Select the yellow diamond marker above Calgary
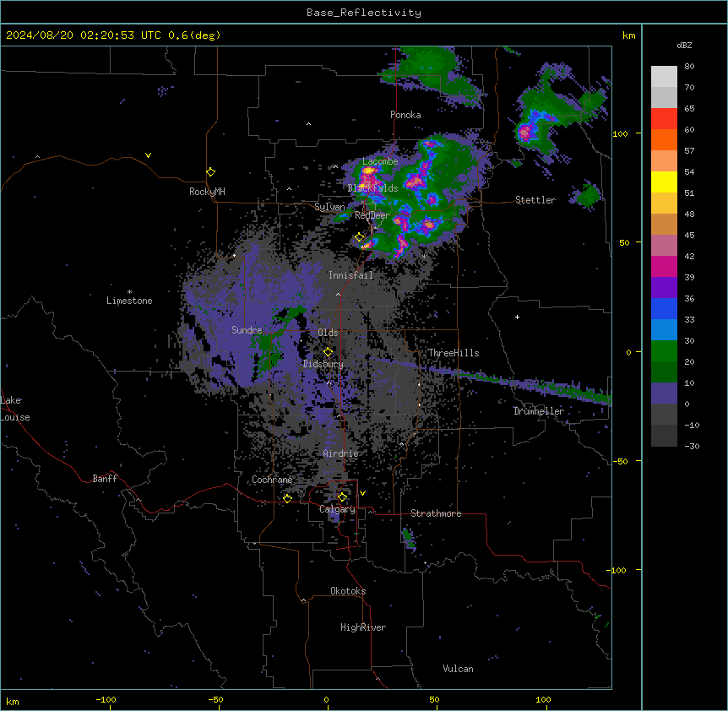 tap(342, 497)
